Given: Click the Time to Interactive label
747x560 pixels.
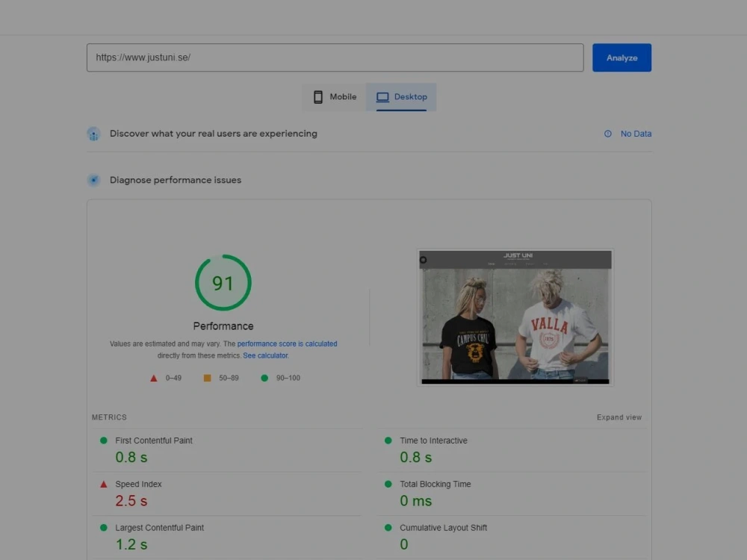Looking at the screenshot, I should [x=433, y=441].
